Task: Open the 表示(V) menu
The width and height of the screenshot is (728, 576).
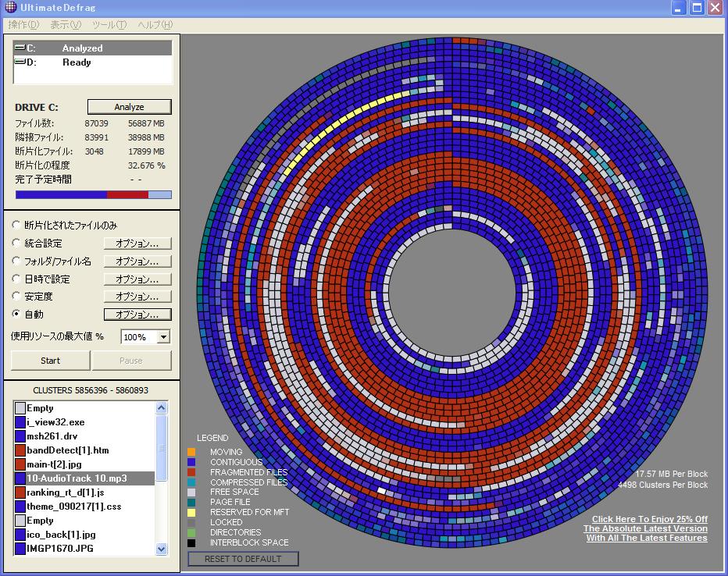Action: pyautogui.click(x=66, y=24)
